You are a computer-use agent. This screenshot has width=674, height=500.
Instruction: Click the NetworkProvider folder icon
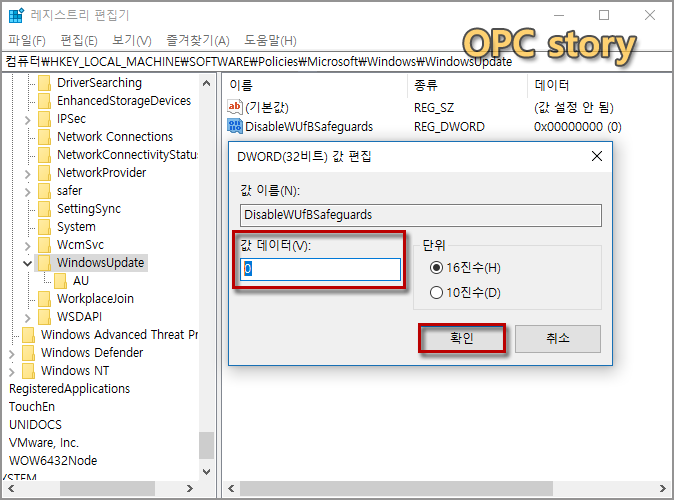(x=44, y=173)
